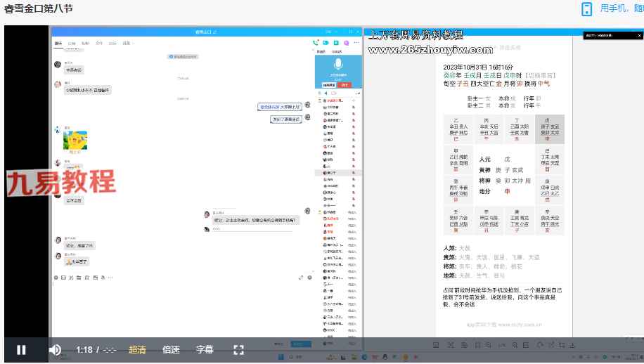
Task: Open the 倍速 playback speed menu
Action: coord(171,350)
